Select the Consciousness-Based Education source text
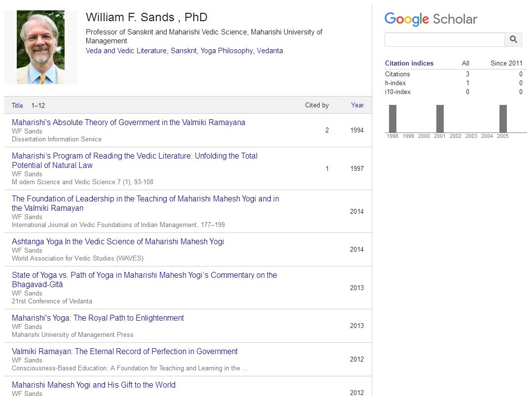 130,368
